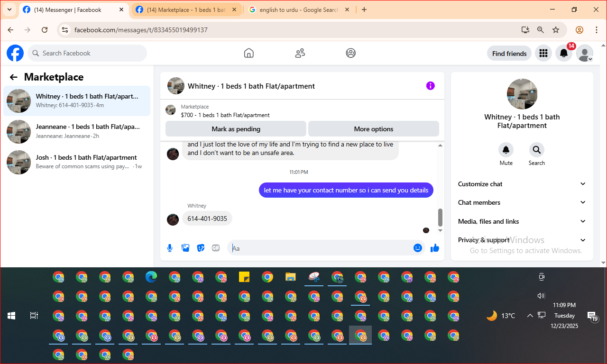
Task: Open Task View on the taskbar
Action: click(x=34, y=316)
